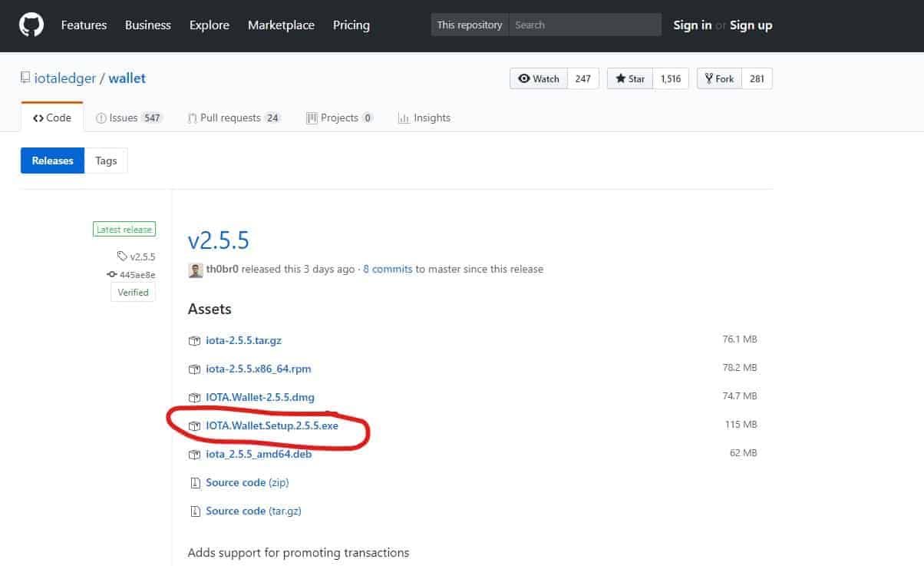The height and width of the screenshot is (566, 924).
Task: Click the commit icon beside 445ae8e
Action: (111, 274)
